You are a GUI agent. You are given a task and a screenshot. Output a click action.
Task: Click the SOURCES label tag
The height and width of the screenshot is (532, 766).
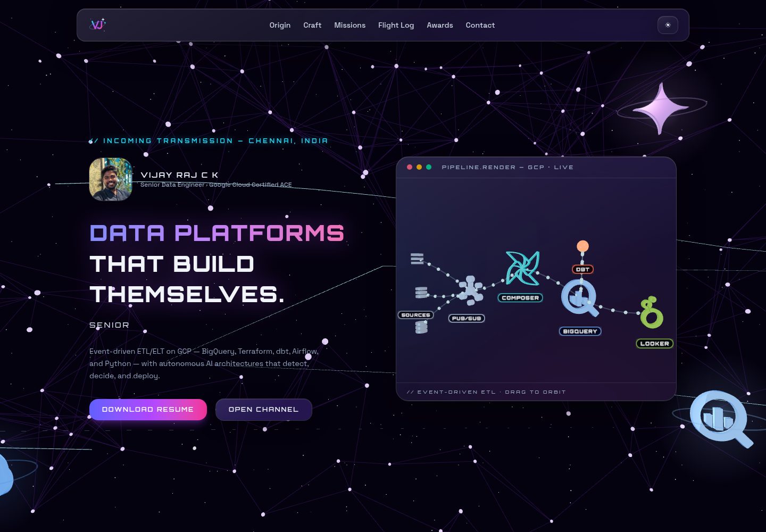point(416,315)
